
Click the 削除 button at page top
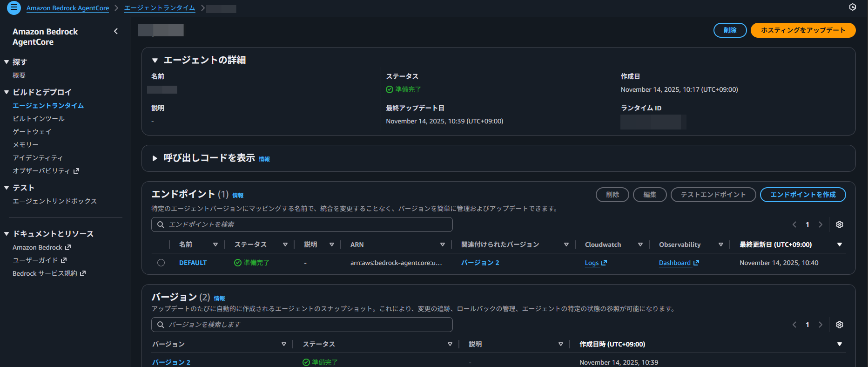click(730, 30)
